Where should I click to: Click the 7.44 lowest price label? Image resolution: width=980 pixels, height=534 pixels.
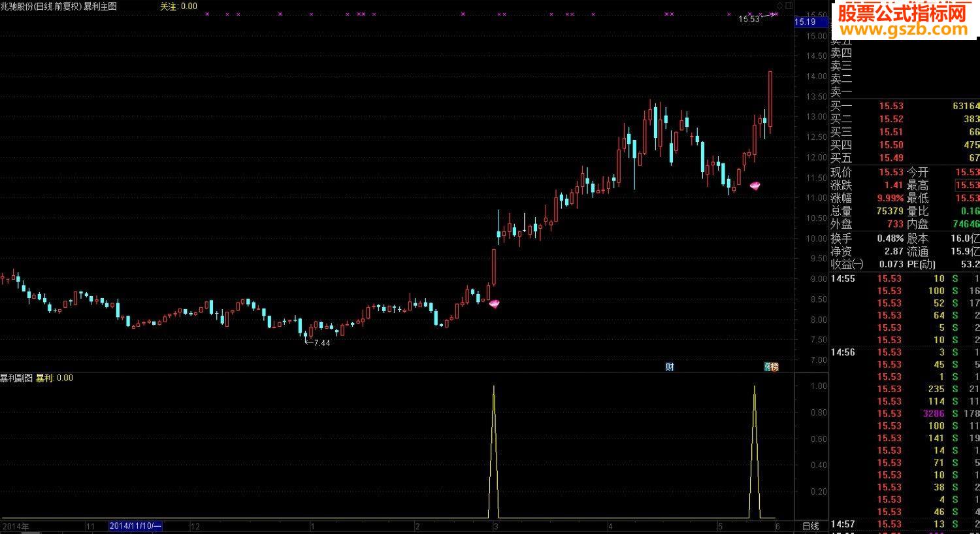pos(321,342)
